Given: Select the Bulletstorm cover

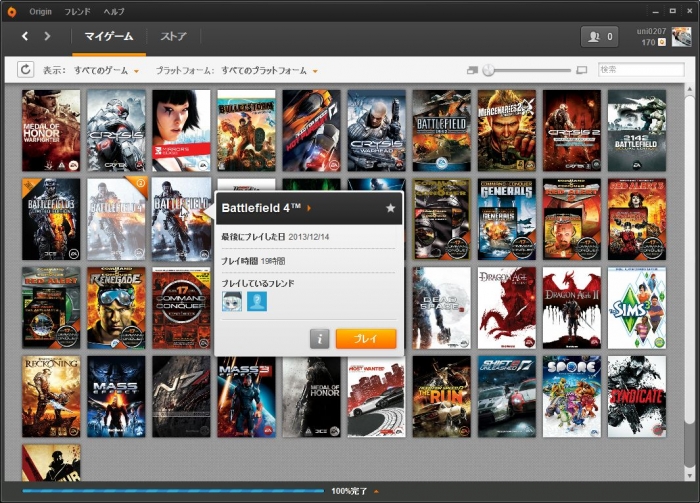Looking at the screenshot, I should tap(246, 130).
